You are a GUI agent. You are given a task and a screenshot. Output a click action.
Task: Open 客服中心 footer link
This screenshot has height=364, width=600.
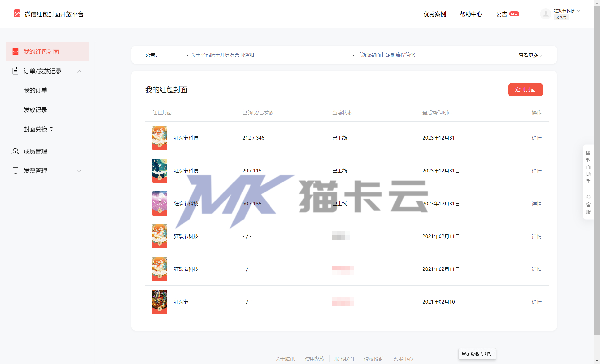click(403, 359)
